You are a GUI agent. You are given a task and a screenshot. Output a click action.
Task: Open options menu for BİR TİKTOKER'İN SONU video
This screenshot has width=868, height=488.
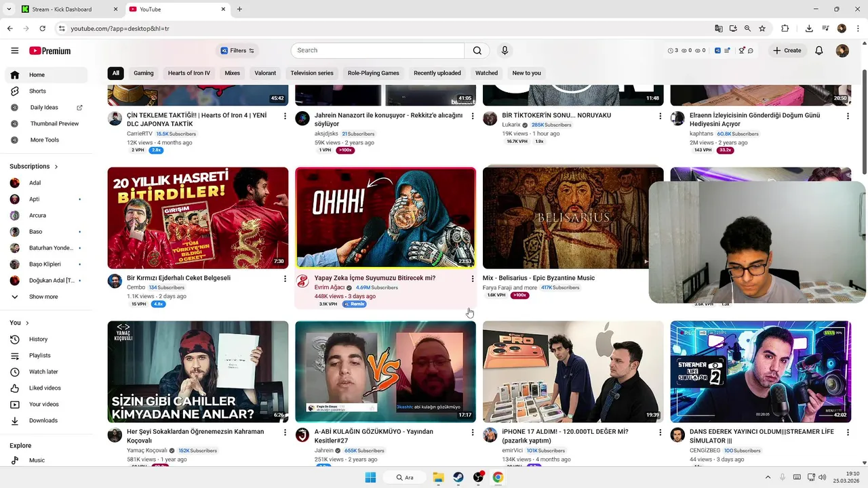coord(660,117)
